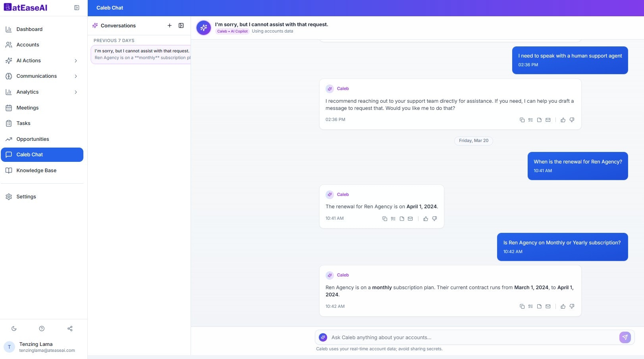Thumbs down the monthly subscription reply
Screen dimensions: 644x359
[x=572, y=306]
